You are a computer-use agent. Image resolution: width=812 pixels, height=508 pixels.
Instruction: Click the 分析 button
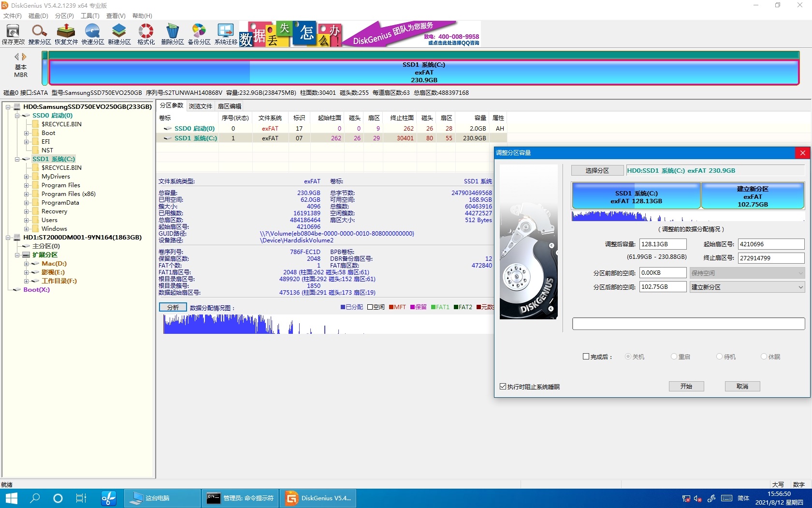[173, 307]
